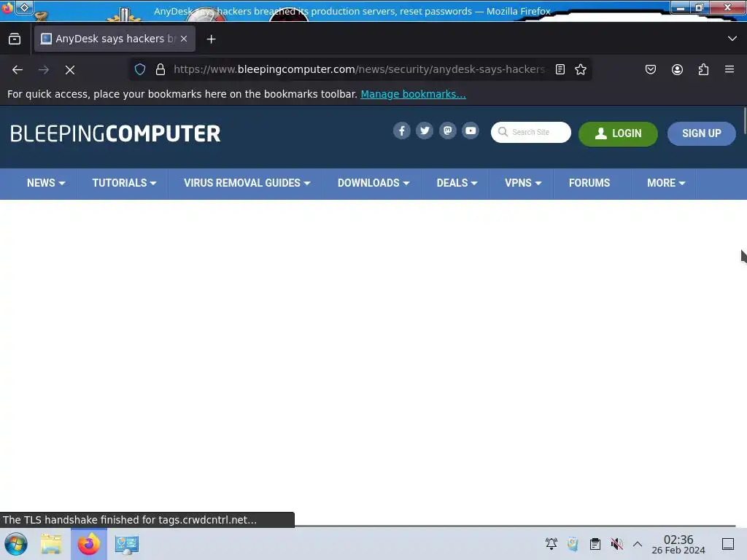747x560 pixels.
Task: Click the URL address bar
Action: [x=359, y=69]
